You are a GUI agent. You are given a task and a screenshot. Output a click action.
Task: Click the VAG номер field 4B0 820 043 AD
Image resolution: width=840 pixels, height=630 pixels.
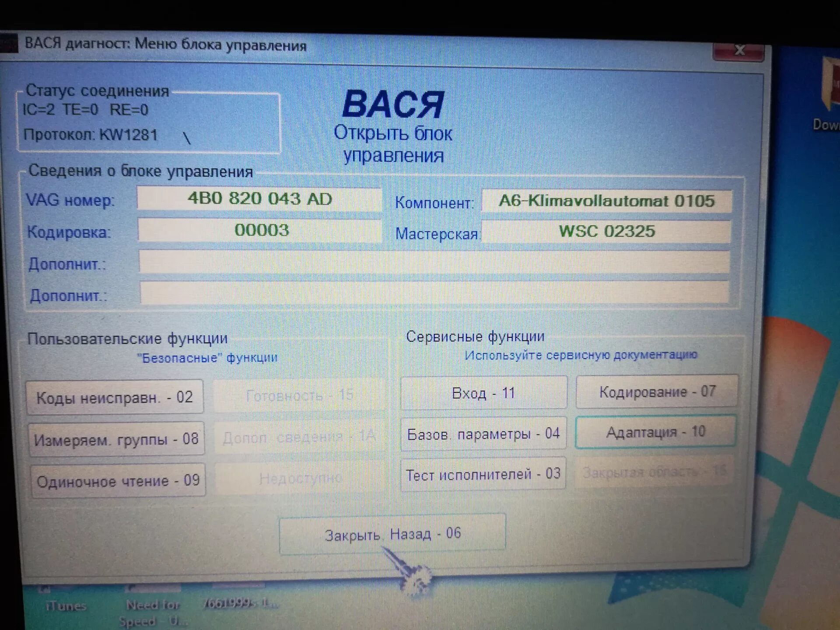pos(259,199)
